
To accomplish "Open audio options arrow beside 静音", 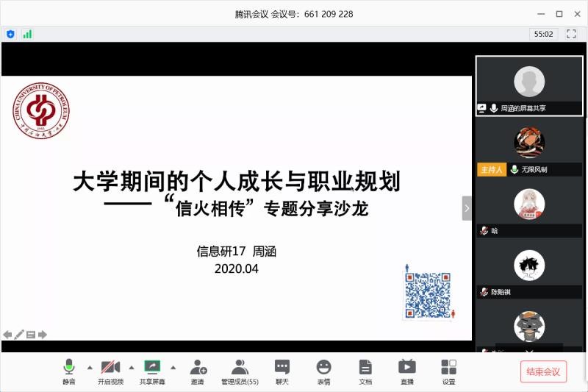I will click(x=90, y=367).
